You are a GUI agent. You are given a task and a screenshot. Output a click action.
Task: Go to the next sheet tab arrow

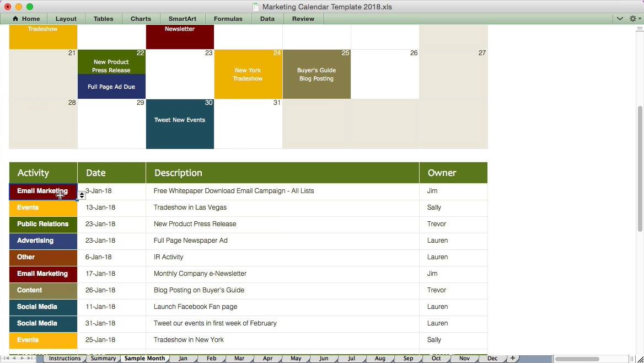click(22, 358)
